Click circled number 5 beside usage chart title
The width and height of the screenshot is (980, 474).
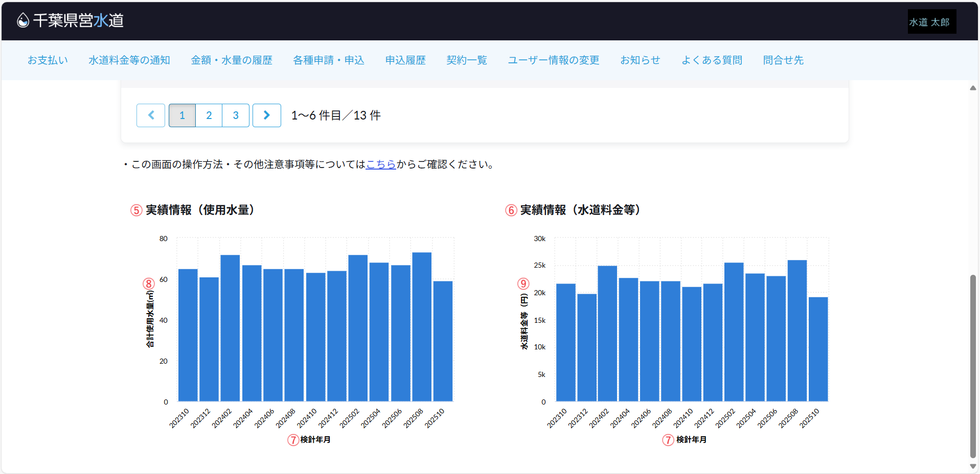point(136,210)
